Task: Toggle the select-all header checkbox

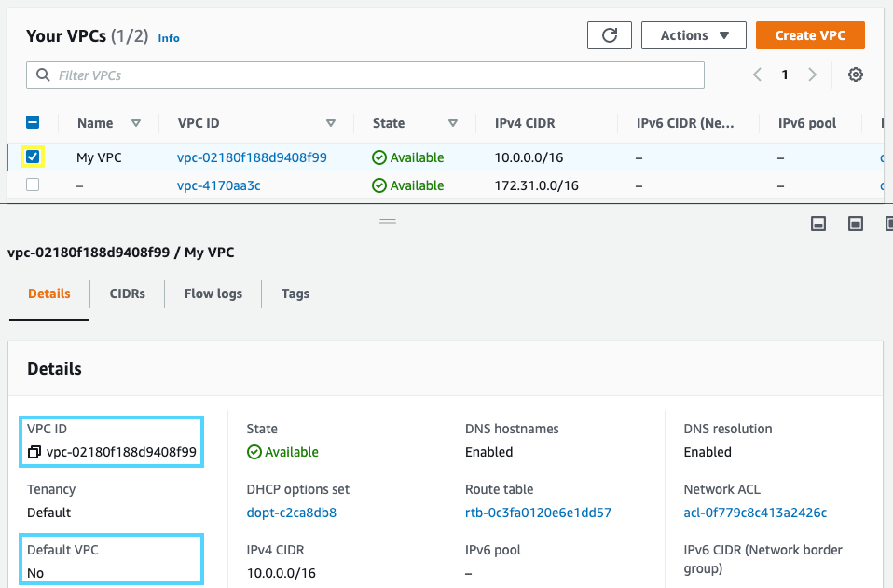Action: [x=33, y=122]
